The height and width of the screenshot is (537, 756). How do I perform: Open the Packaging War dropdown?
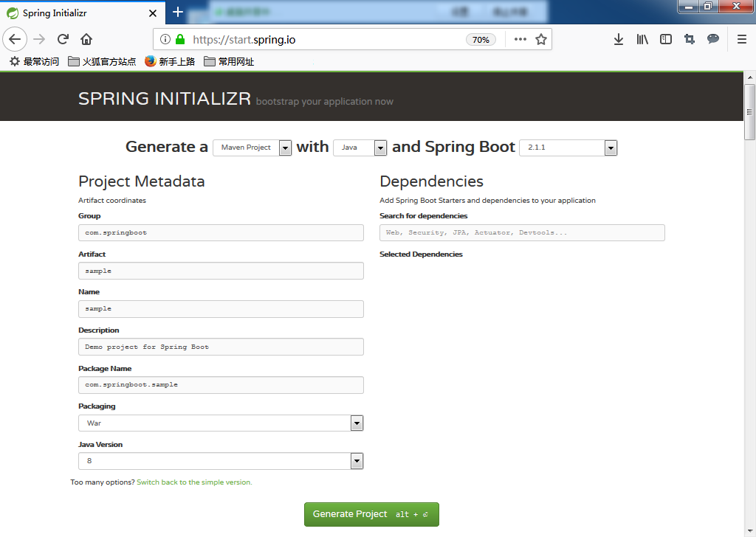221,423
